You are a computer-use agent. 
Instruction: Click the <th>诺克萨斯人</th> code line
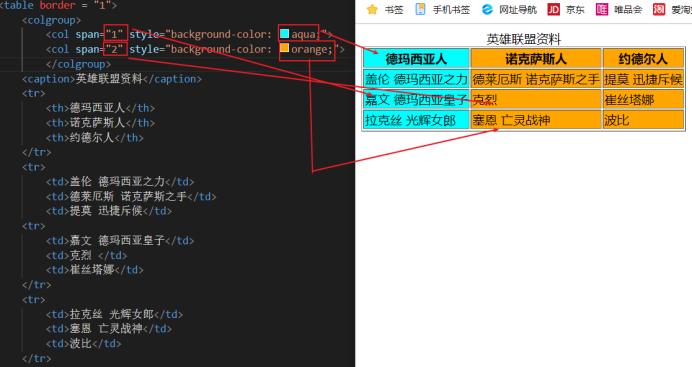tap(100, 123)
